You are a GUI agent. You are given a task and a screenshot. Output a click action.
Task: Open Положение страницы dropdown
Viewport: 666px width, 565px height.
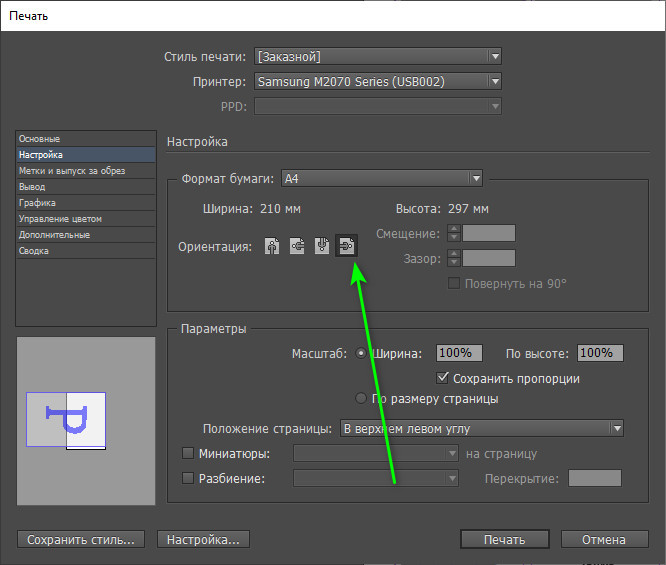click(x=482, y=428)
